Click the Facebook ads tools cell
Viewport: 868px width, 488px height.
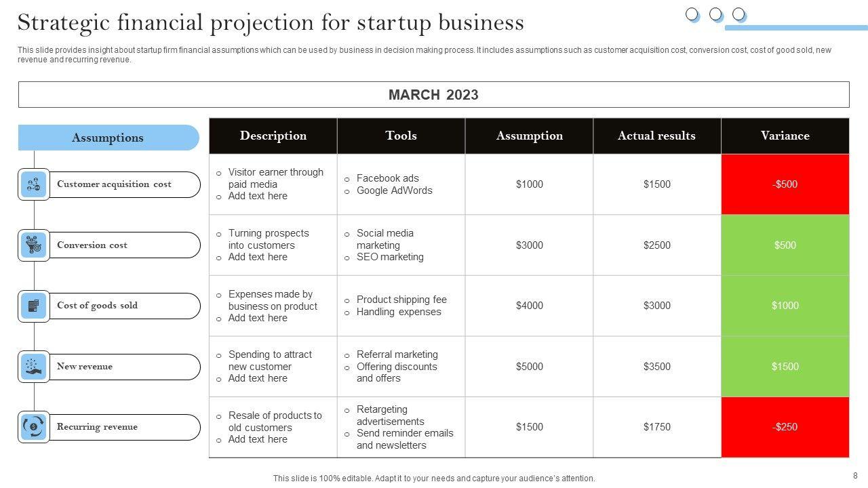(x=401, y=184)
